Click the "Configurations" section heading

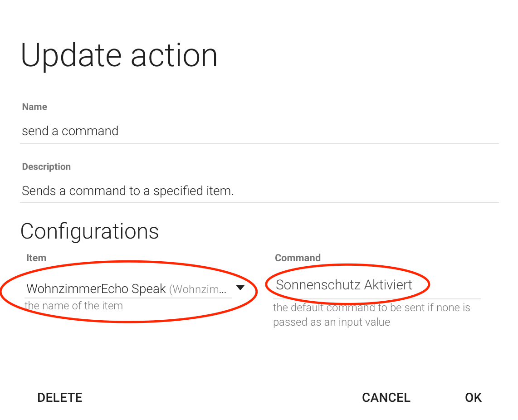(x=90, y=231)
